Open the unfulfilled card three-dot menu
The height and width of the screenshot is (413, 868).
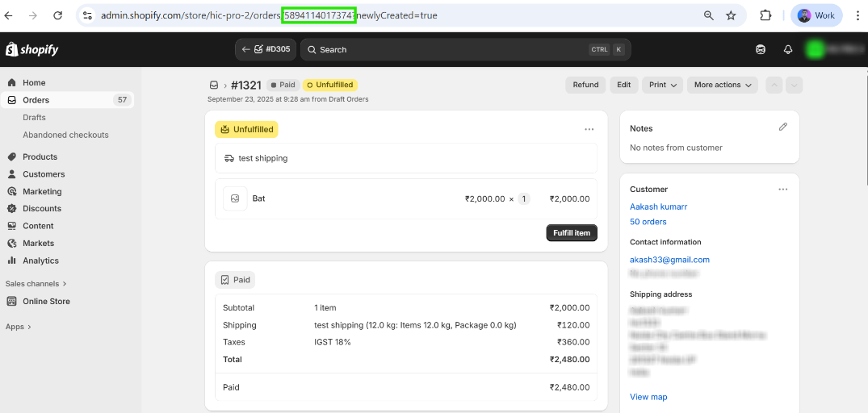[x=589, y=129]
